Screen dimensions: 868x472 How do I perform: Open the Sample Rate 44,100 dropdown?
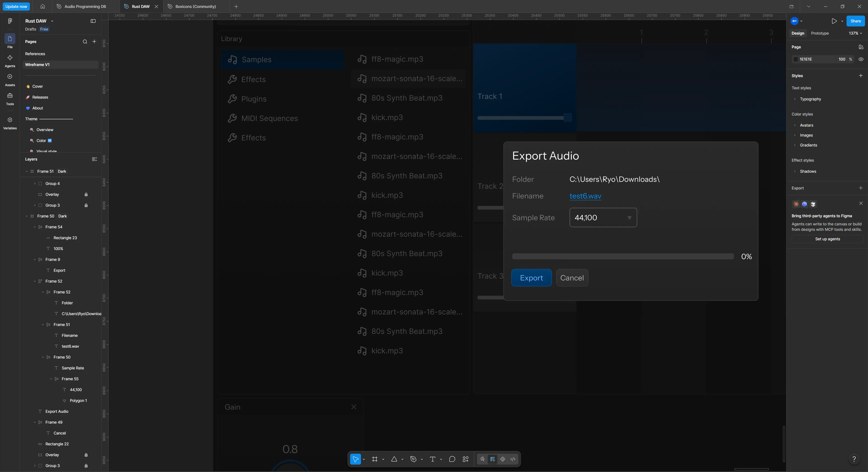coord(603,217)
